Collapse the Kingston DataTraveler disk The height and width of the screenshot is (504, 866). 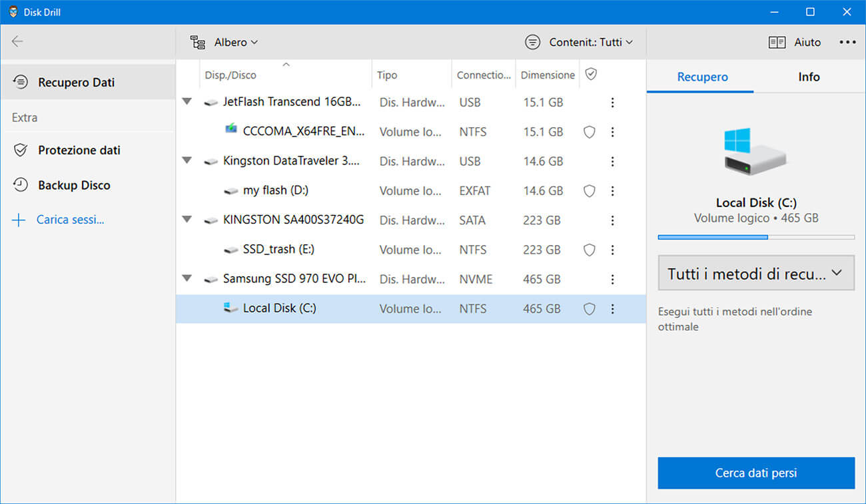click(x=187, y=160)
